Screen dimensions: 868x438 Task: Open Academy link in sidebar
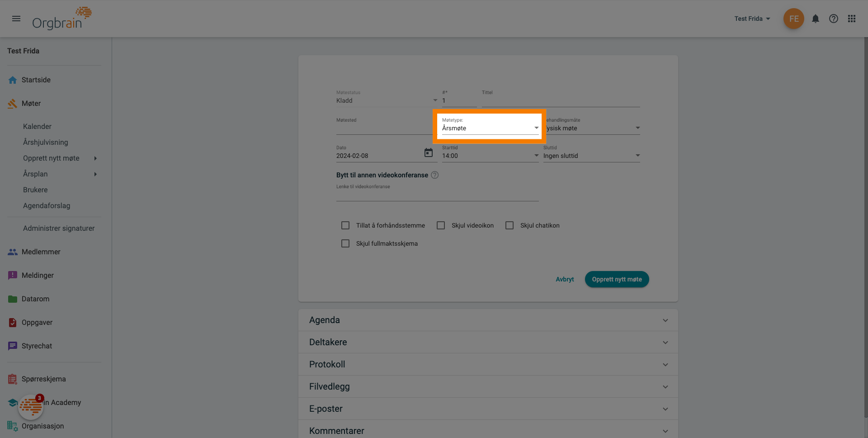[62, 403]
